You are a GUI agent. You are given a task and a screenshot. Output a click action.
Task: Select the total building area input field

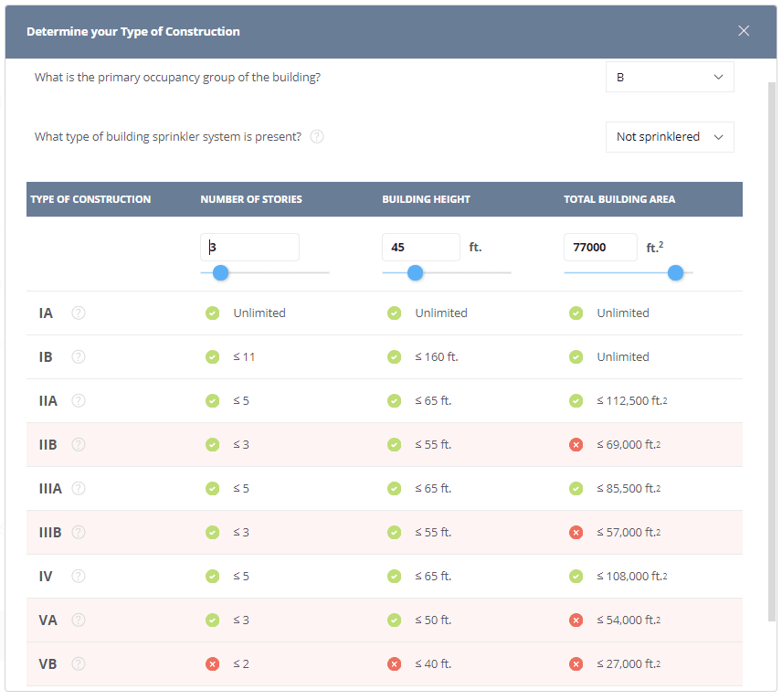600,248
